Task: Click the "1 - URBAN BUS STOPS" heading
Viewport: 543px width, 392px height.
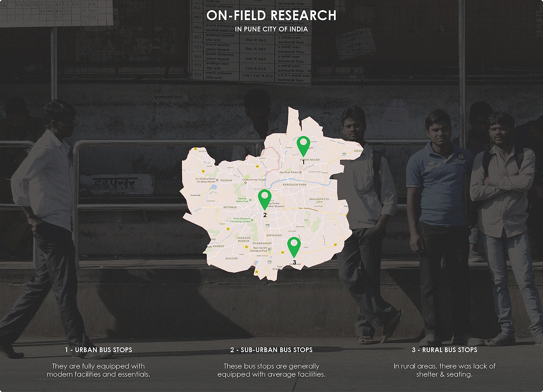Action: [x=99, y=350]
